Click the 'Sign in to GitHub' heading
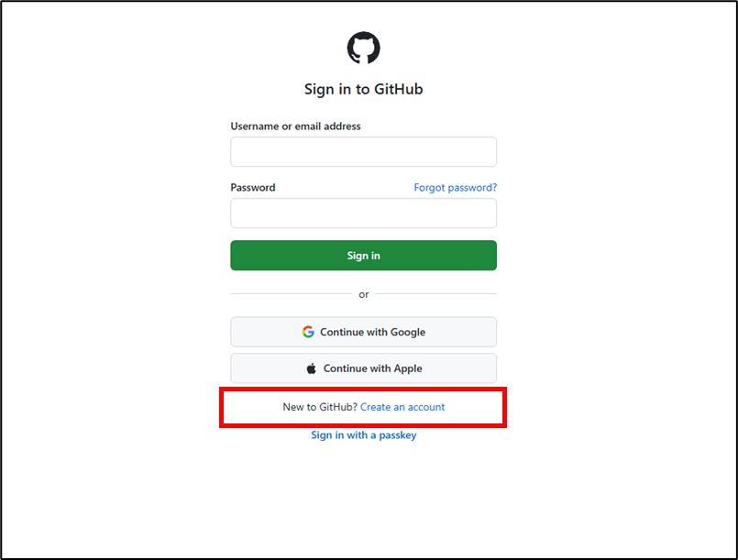This screenshot has width=738, height=560. 363,90
